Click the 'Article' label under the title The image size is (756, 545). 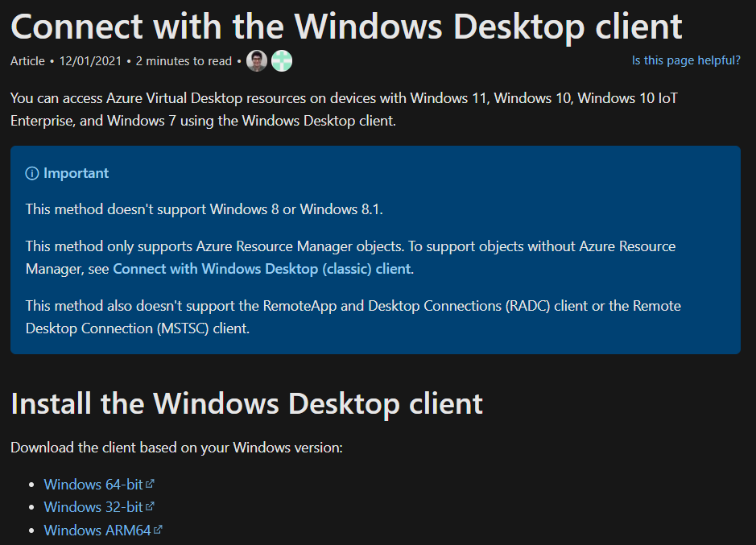(x=27, y=61)
